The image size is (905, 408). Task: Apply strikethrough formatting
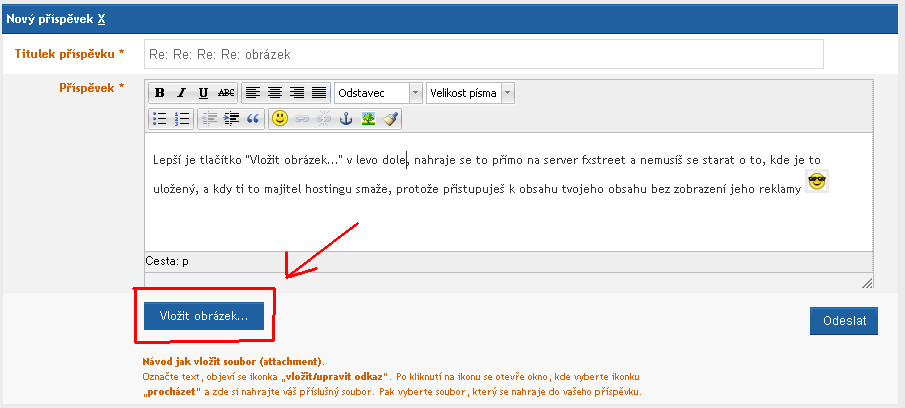pos(226,93)
